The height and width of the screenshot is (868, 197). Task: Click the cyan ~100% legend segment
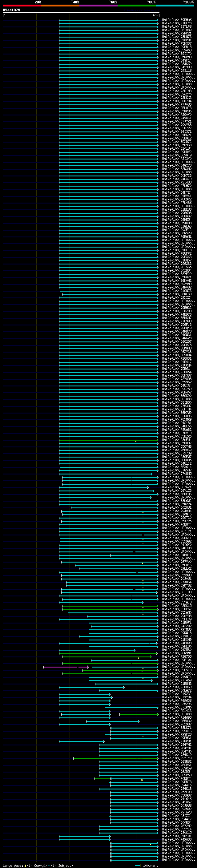(175, 6)
